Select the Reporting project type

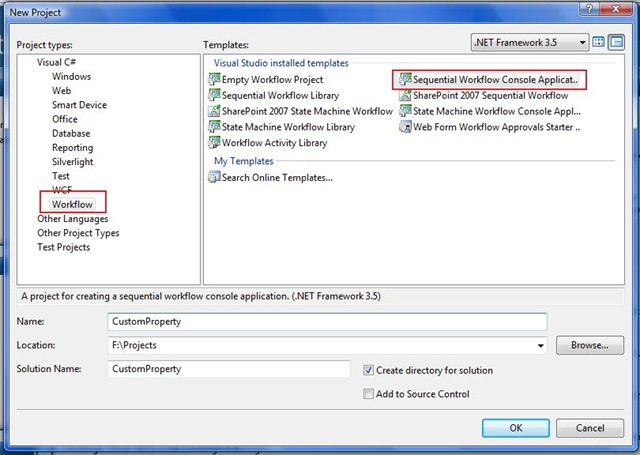(73, 148)
